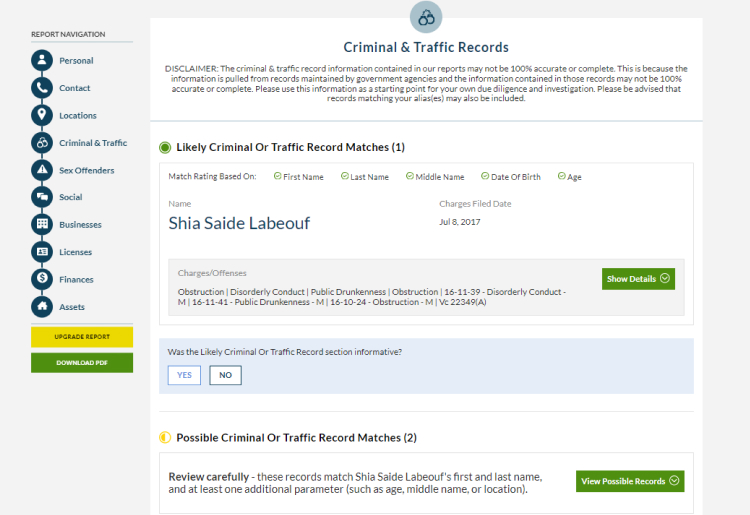Click the handcuffs icon above the page title
This screenshot has height=515, width=750.
click(426, 17)
